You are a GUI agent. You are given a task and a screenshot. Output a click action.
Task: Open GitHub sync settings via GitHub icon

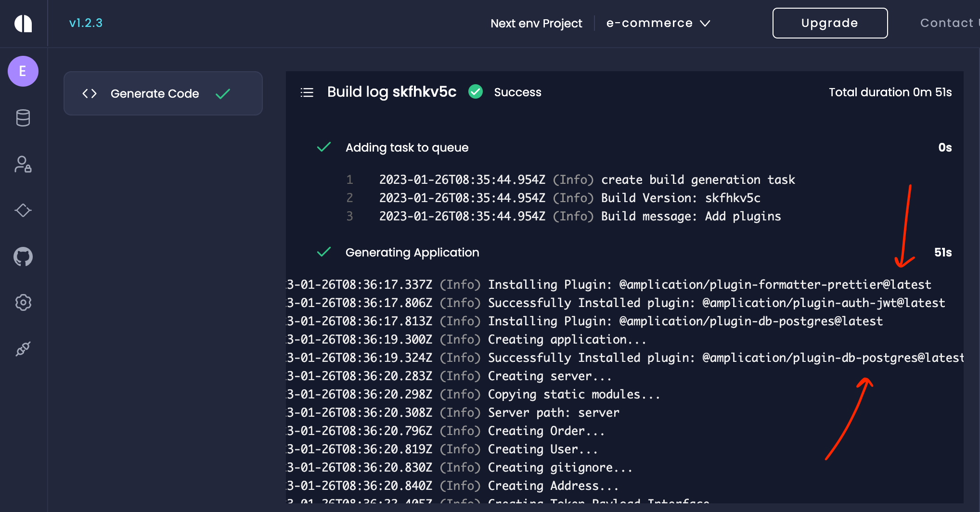23,256
